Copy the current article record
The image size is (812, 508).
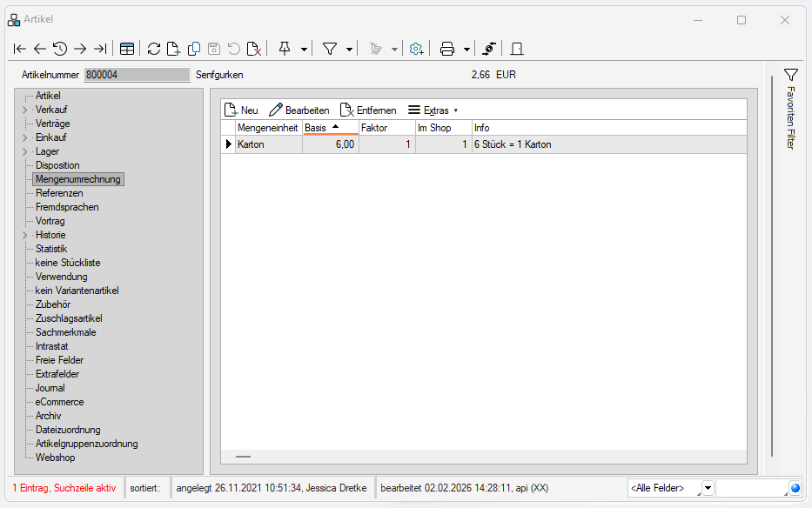194,49
